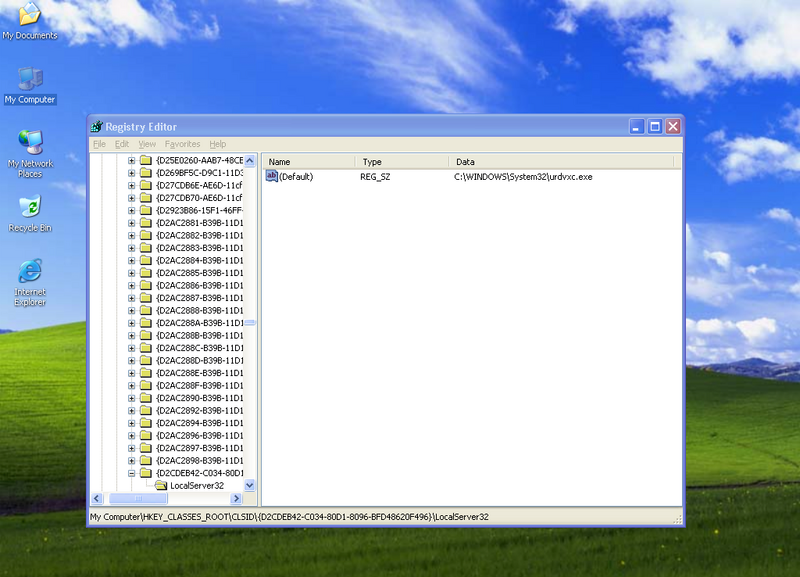Screen dimensions: 800x577
Task: Click folder icon of {D2AC2887-B39B-11D1 key
Action: (x=146, y=297)
